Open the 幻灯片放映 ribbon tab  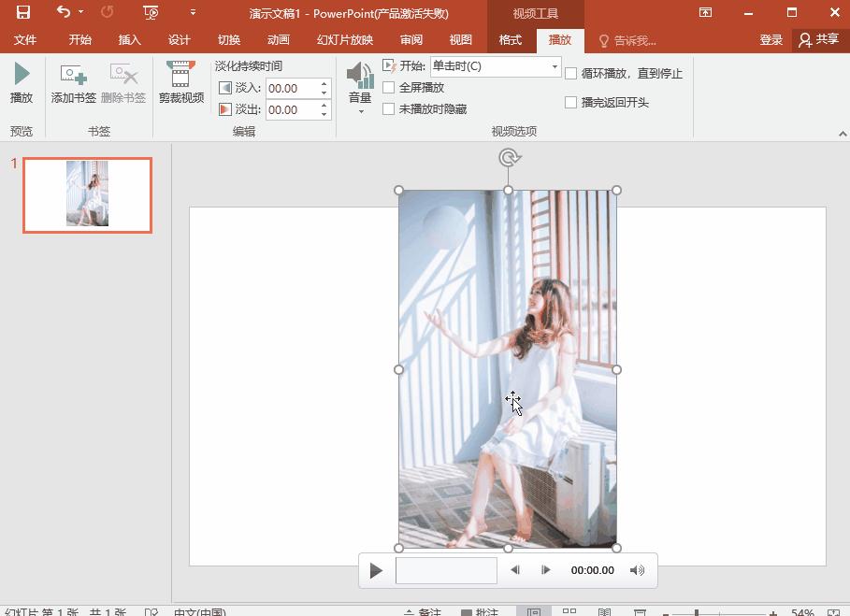tap(344, 40)
